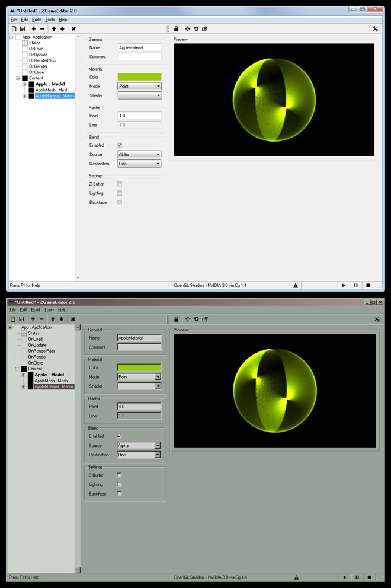Open File menu in top window
This screenshot has height=588, width=391.
coord(14,20)
